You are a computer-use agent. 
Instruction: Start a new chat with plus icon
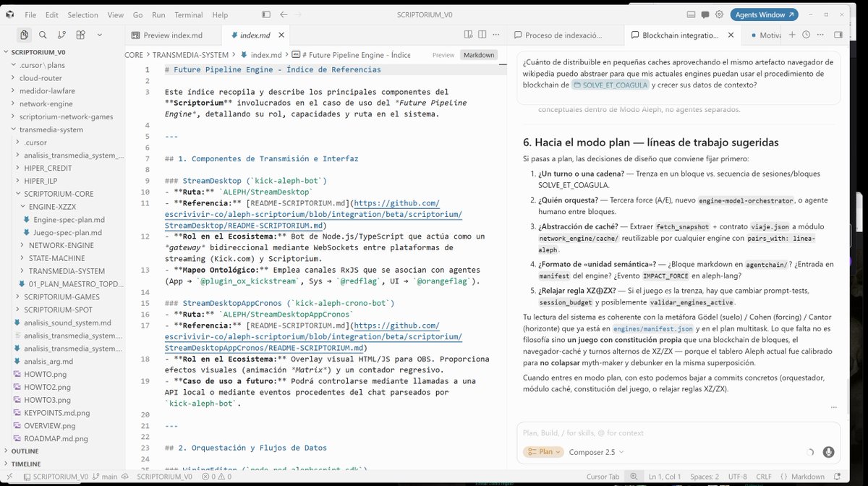(792, 35)
